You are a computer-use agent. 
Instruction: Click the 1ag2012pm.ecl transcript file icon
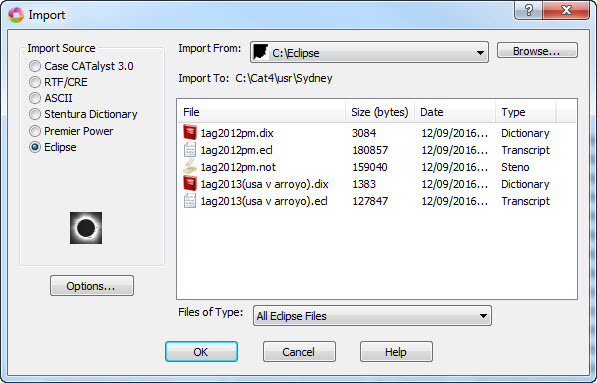click(x=190, y=150)
